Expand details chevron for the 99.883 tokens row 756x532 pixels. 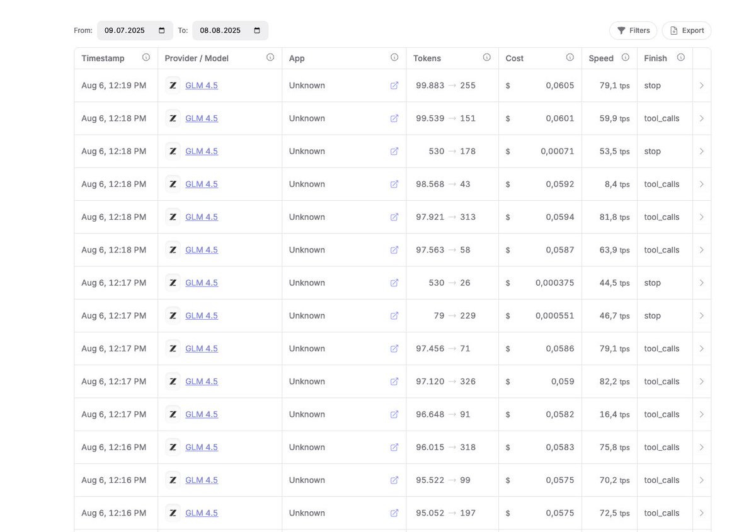pos(702,86)
